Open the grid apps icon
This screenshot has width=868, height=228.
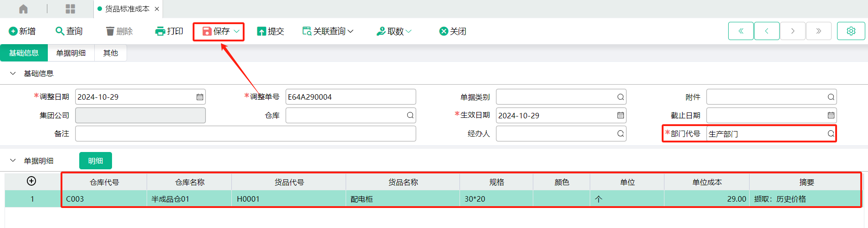(70, 9)
